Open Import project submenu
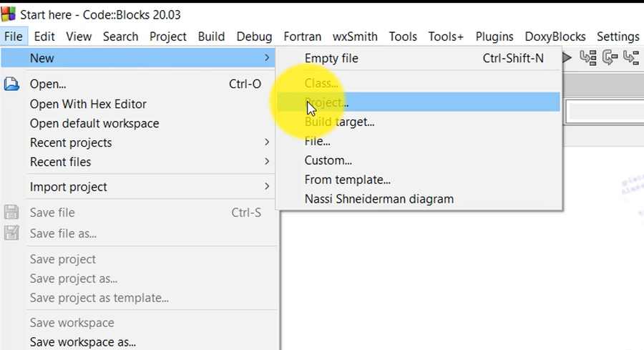This screenshot has height=350, width=644. 138,187
